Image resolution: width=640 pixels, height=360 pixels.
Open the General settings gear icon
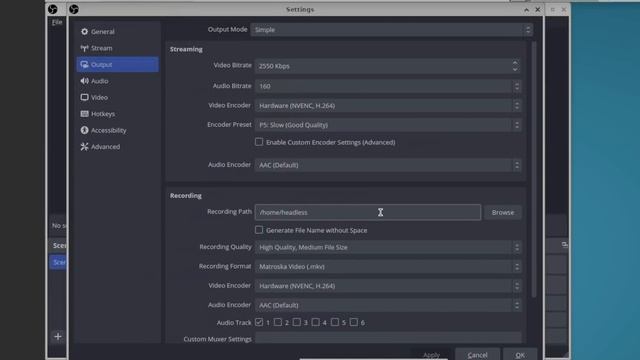click(x=84, y=31)
